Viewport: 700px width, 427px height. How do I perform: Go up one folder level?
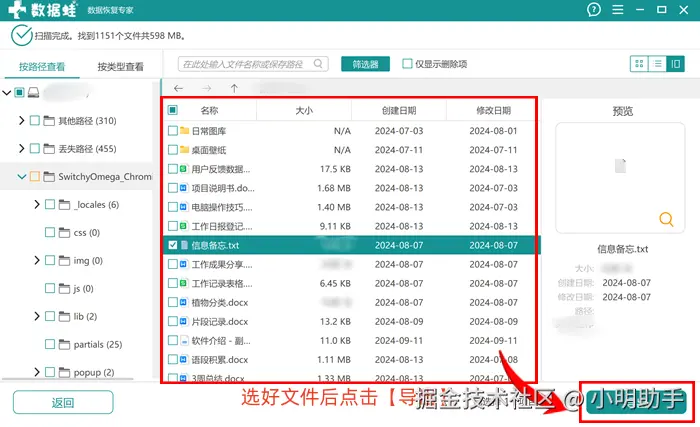pos(234,88)
